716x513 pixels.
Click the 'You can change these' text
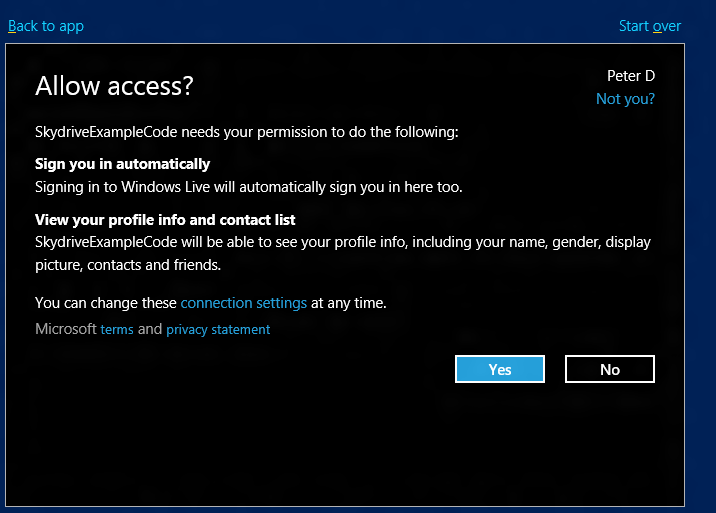point(105,303)
